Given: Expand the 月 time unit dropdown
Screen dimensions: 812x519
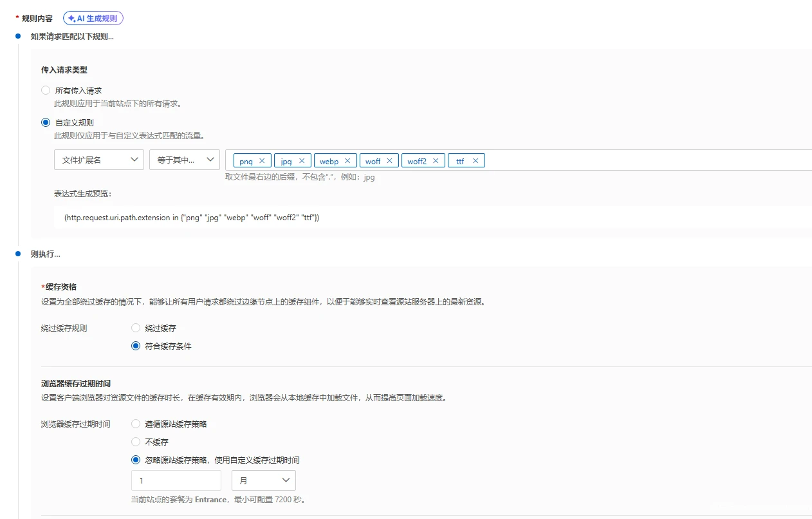Looking at the screenshot, I should (x=263, y=481).
